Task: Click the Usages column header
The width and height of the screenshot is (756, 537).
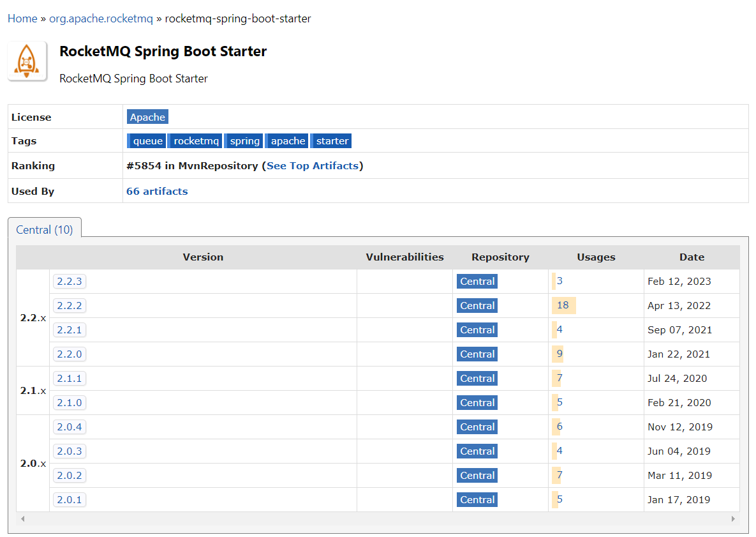Action: (x=596, y=257)
